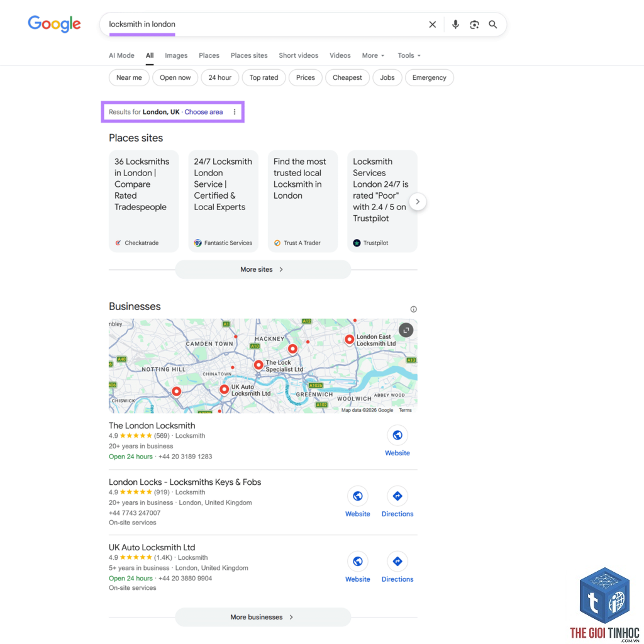Image resolution: width=644 pixels, height=644 pixels.
Task: Open 24/7 Locksmith London Service card
Action: coord(223,201)
